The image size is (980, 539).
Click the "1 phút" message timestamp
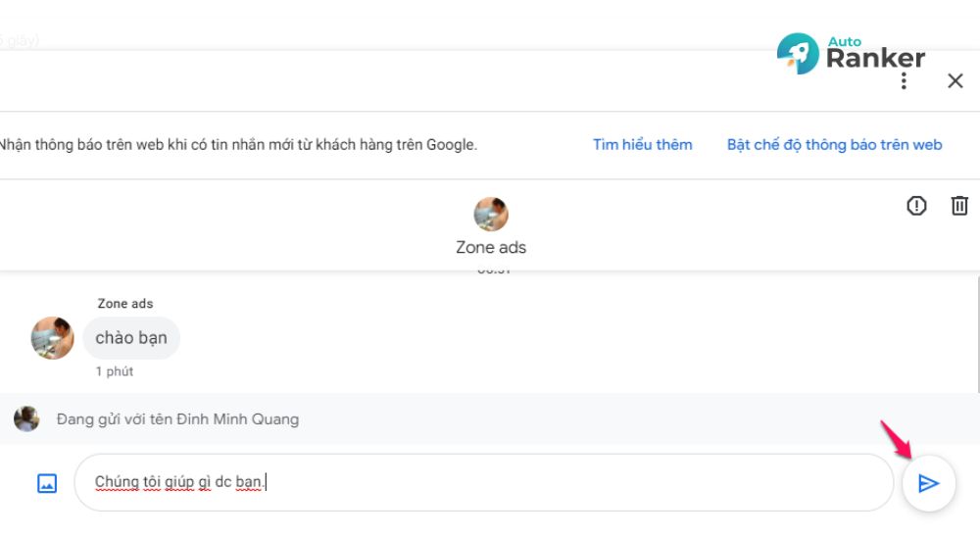(115, 371)
